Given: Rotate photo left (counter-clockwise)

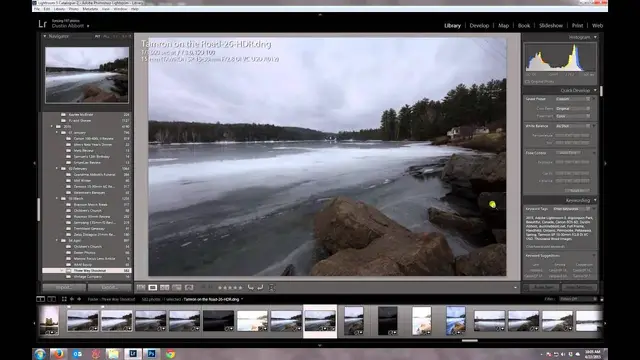Looking at the screenshot, I should [x=251, y=288].
